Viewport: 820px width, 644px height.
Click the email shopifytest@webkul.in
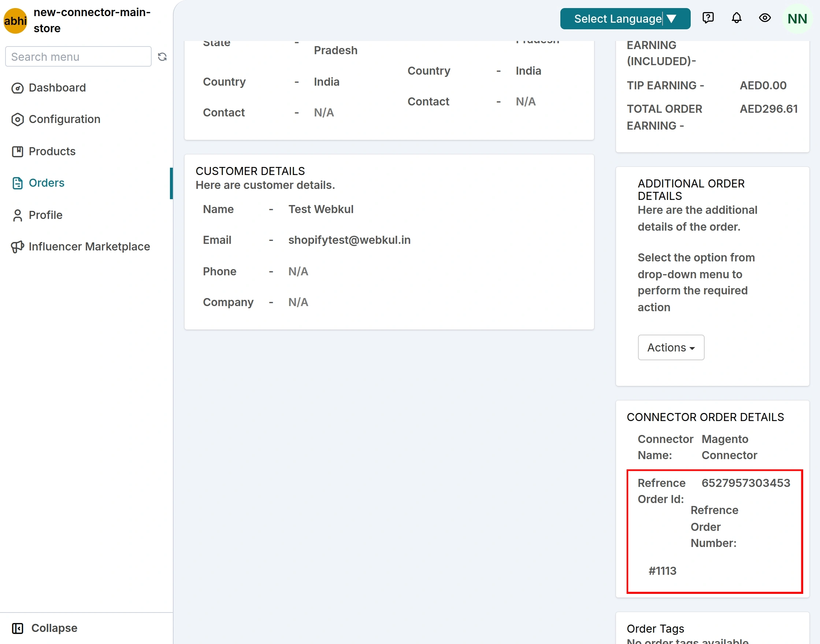[349, 240]
